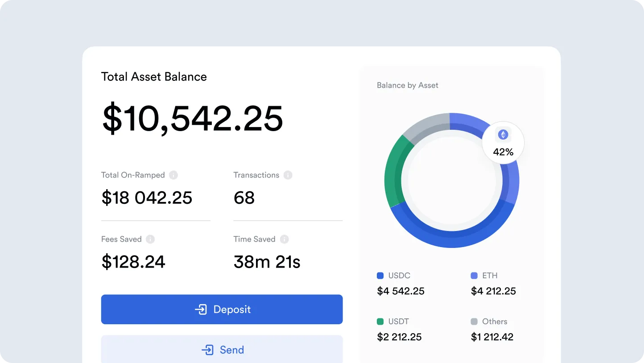The height and width of the screenshot is (363, 644).
Task: Click the Others legend color dot
Action: [x=475, y=322]
